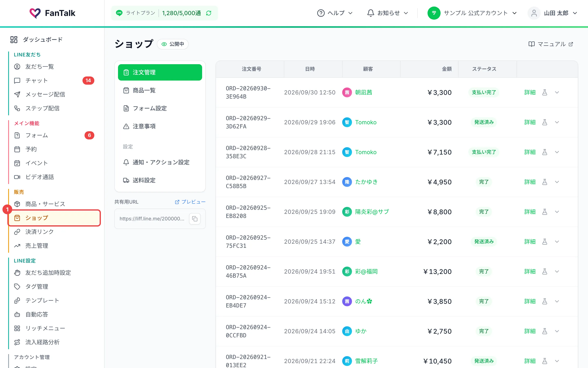This screenshot has width=588, height=368.
Task: Open the お知らせ notifications dropdown
Action: [387, 13]
